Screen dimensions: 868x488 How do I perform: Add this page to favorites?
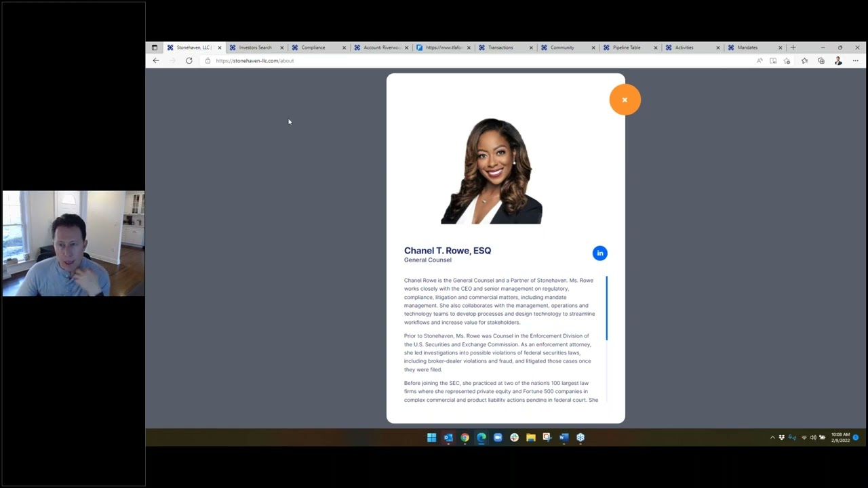click(787, 61)
